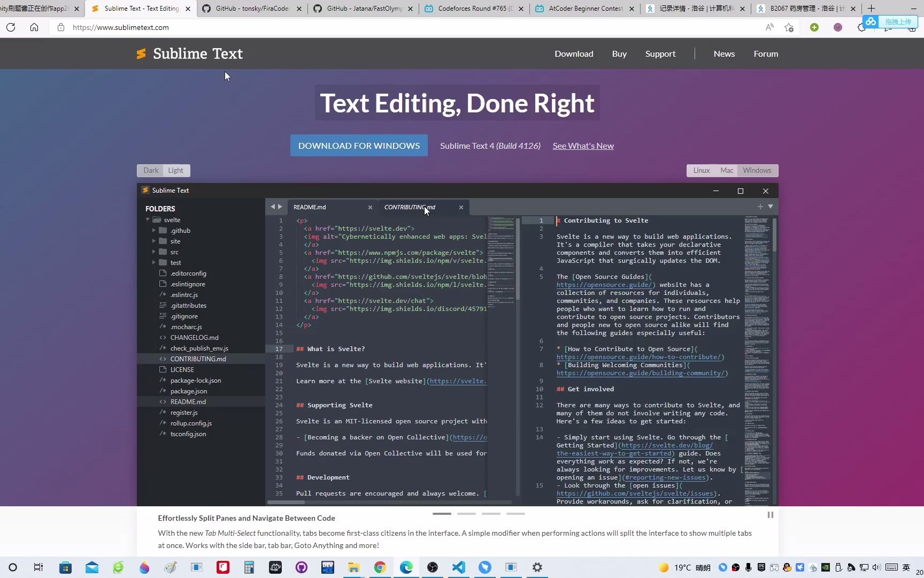Screen dimensions: 924x578
Task: Open the See What's New link
Action: [582, 146]
